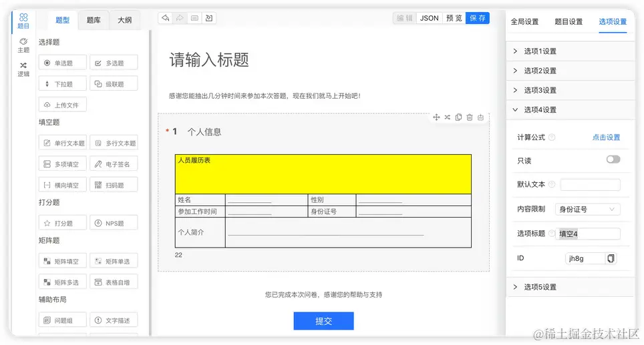Click the redo arrow in toolbar
Image resolution: width=644 pixels, height=345 pixels.
click(180, 18)
